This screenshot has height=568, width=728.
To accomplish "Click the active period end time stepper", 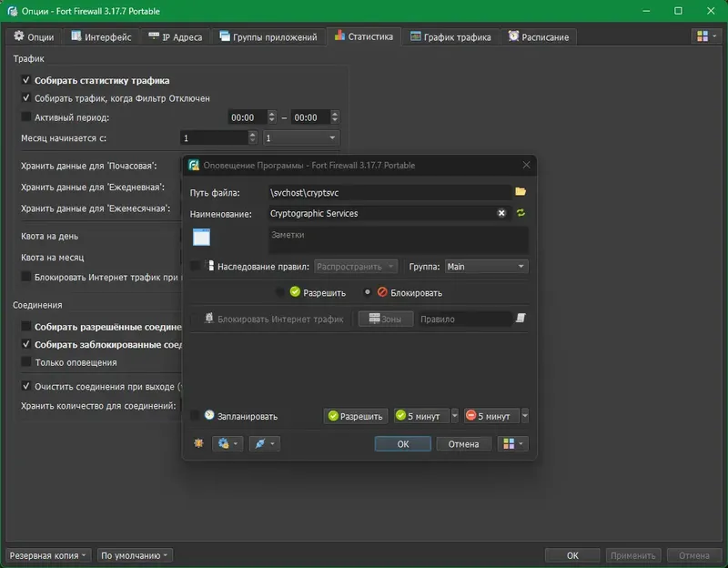I will [x=334, y=117].
